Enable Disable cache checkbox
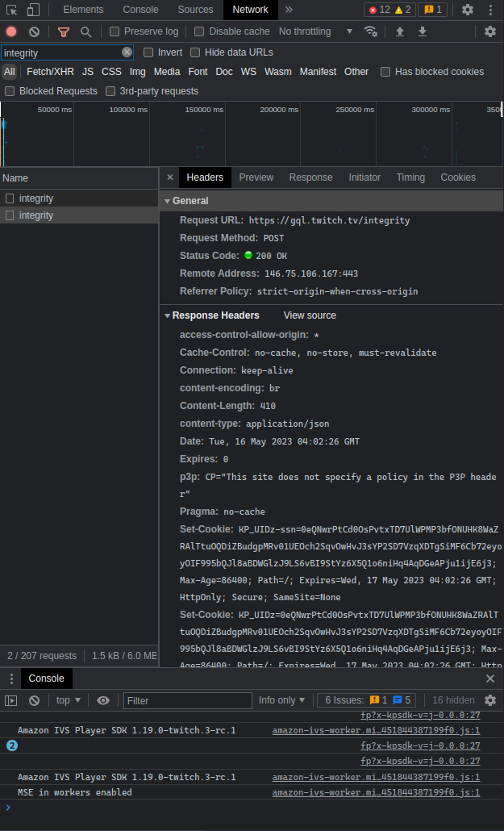Screen dimensions: 504x831 pos(199,31)
